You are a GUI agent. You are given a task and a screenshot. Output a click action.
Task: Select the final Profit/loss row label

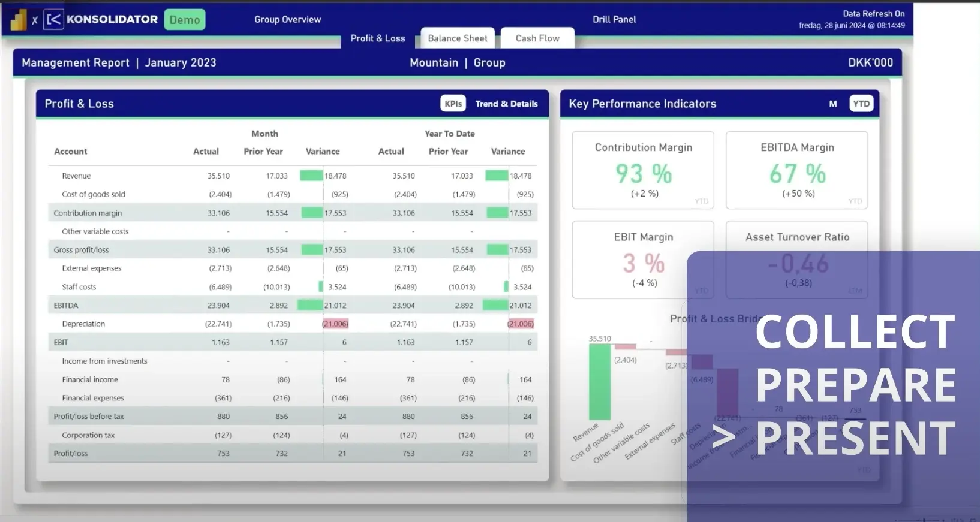coord(71,454)
